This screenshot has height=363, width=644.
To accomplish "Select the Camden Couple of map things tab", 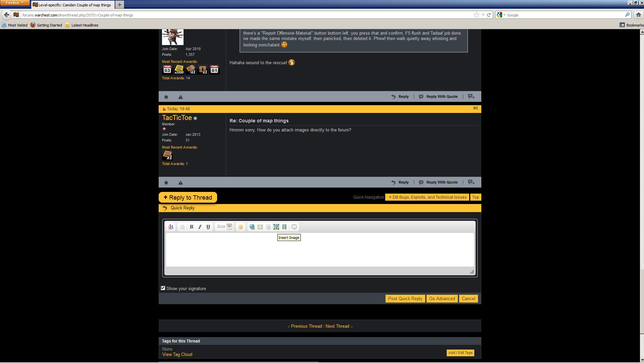I will tap(74, 5).
